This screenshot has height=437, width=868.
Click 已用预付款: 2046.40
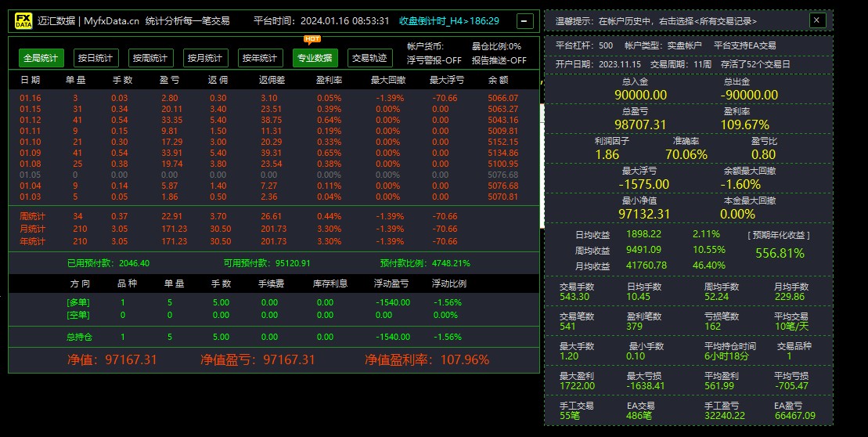[x=109, y=263]
